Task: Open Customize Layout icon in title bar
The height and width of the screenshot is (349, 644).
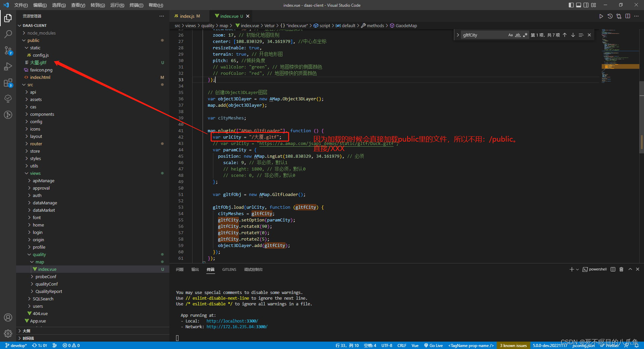Action: pos(594,5)
